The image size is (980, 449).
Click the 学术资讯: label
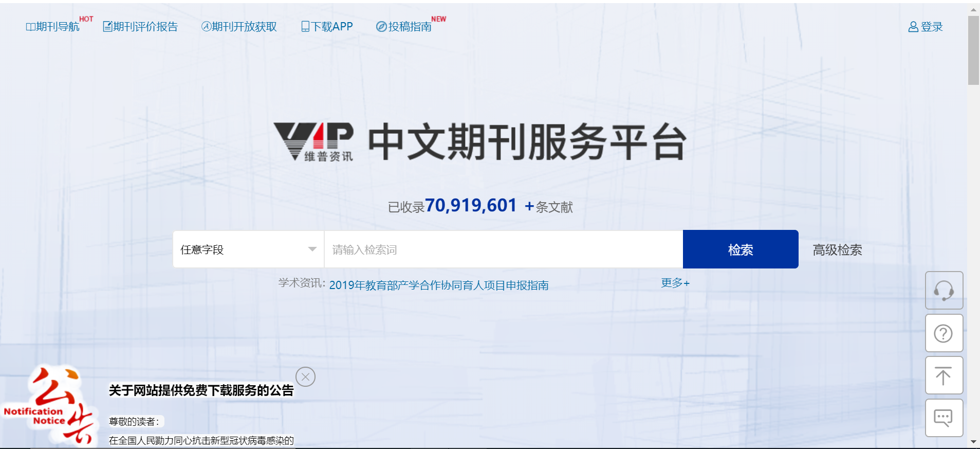[x=302, y=283]
